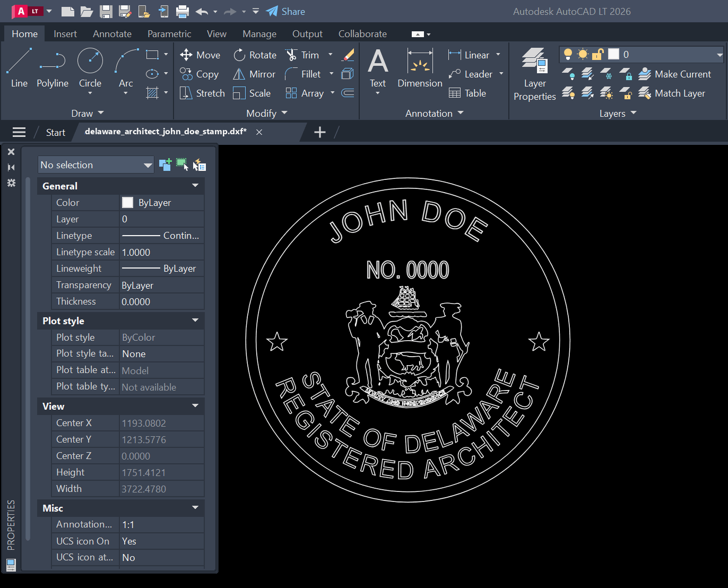Click the Linetype scale value field

coord(162,253)
